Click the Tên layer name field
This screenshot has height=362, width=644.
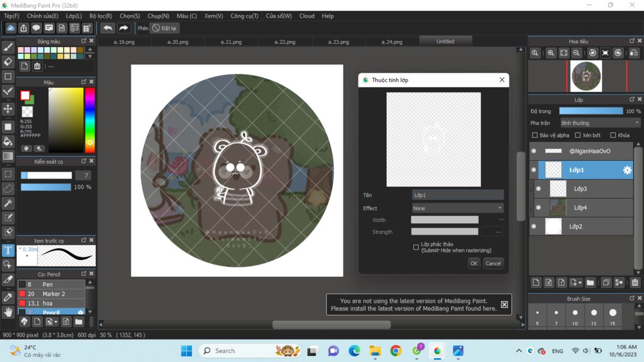(458, 195)
